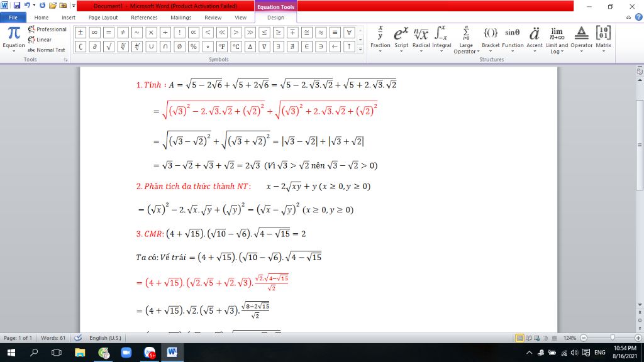The width and height of the screenshot is (644, 362).
Task: Switch to the Review tab
Action: click(x=213, y=18)
